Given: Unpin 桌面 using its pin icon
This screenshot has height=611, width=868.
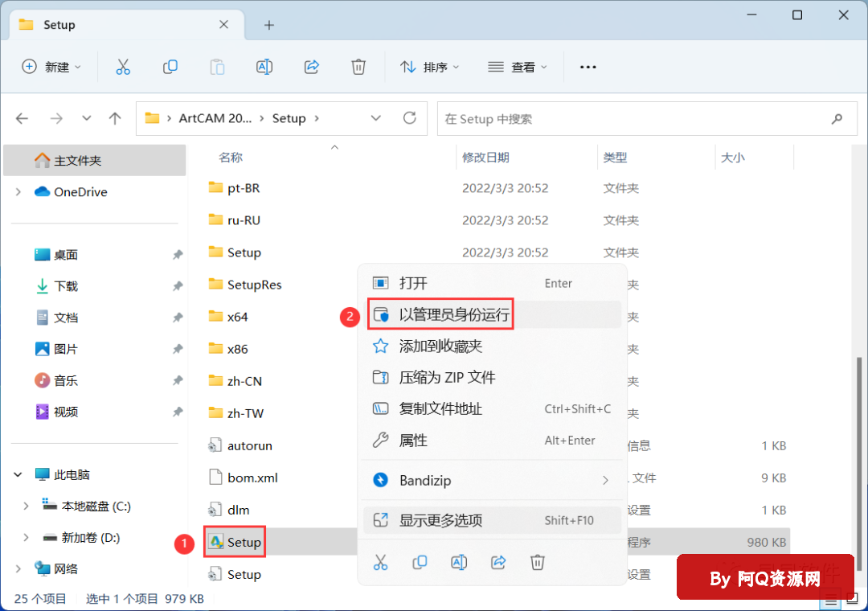Looking at the screenshot, I should pyautogui.click(x=177, y=255).
